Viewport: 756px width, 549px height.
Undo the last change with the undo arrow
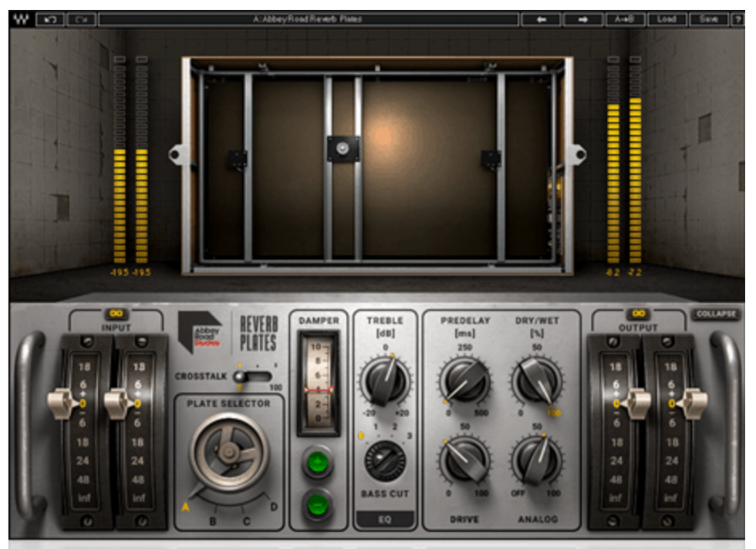50,19
